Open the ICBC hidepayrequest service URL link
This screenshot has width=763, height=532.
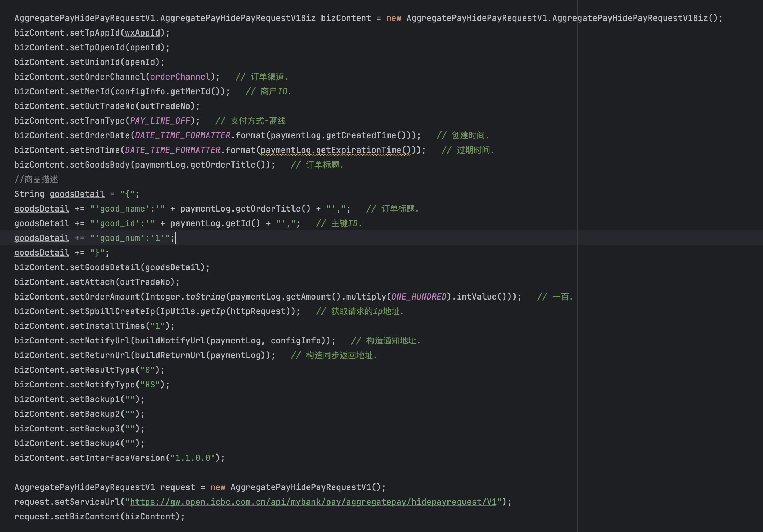[x=313, y=502]
